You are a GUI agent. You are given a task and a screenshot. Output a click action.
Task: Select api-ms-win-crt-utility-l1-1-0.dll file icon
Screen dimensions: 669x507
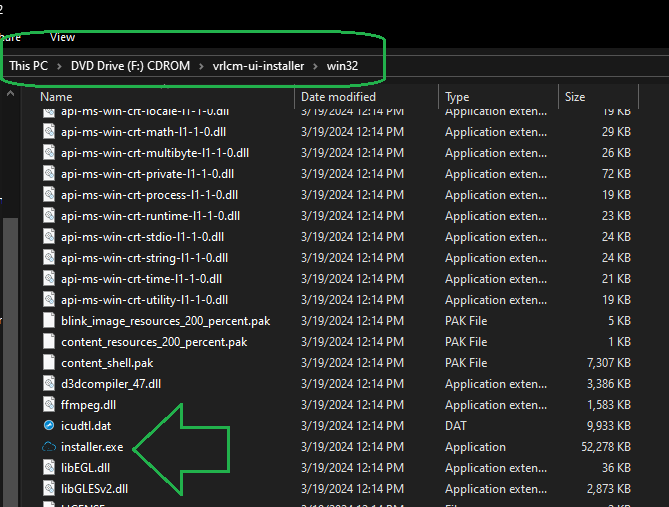pos(49,300)
